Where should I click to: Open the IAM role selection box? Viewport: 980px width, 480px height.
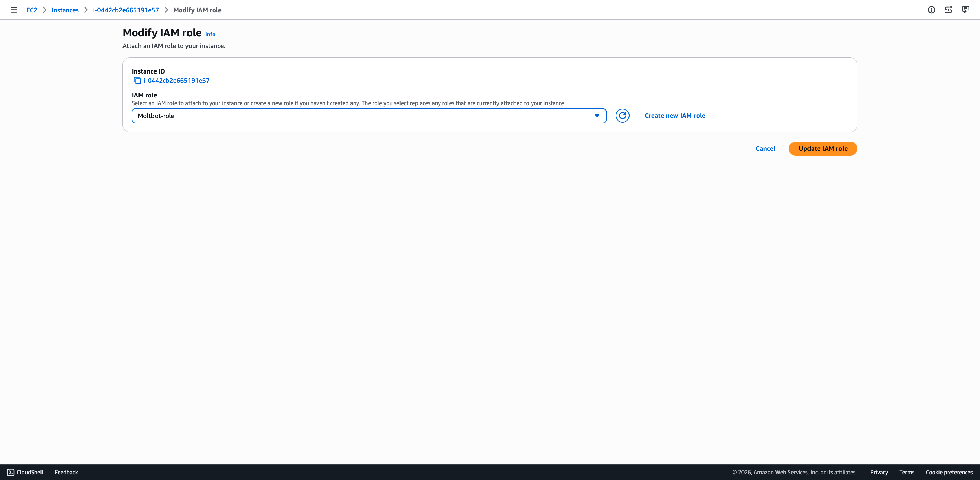tap(361, 116)
